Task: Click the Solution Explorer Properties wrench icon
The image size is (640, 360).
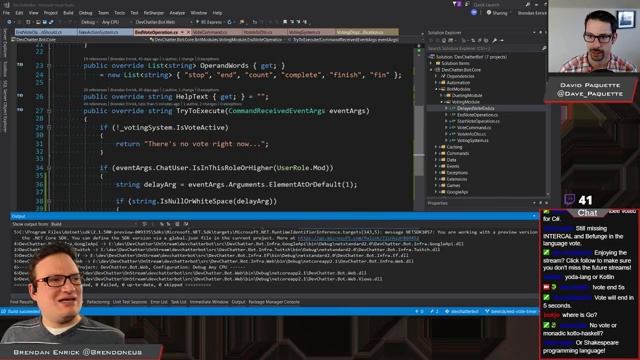Action: point(495,40)
